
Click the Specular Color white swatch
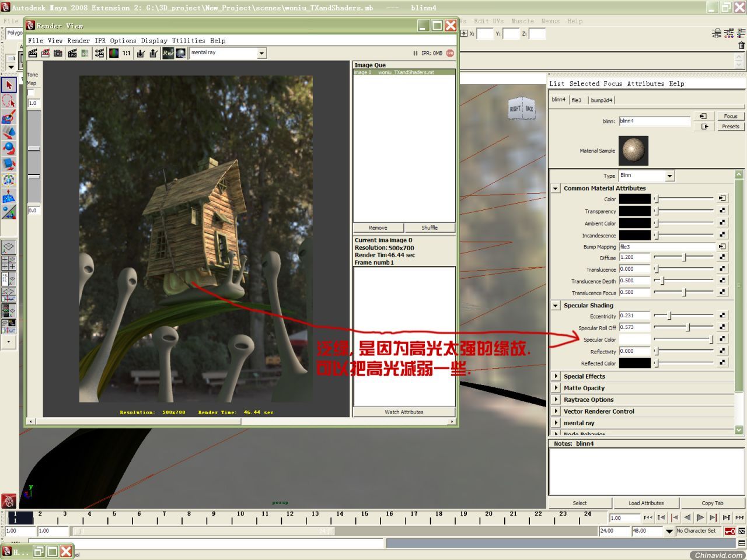(634, 339)
